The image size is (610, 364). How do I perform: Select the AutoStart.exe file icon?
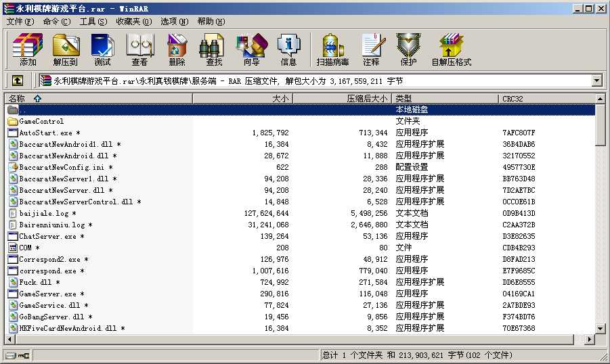click(13, 133)
